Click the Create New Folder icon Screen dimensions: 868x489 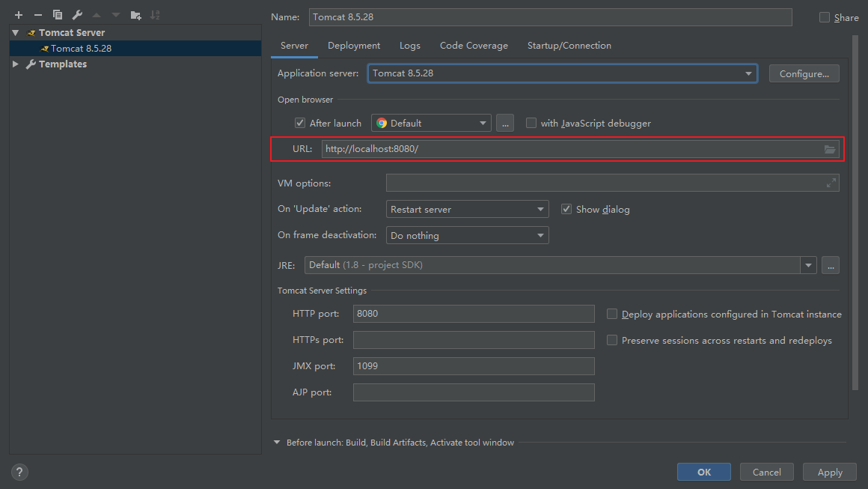[135, 15]
